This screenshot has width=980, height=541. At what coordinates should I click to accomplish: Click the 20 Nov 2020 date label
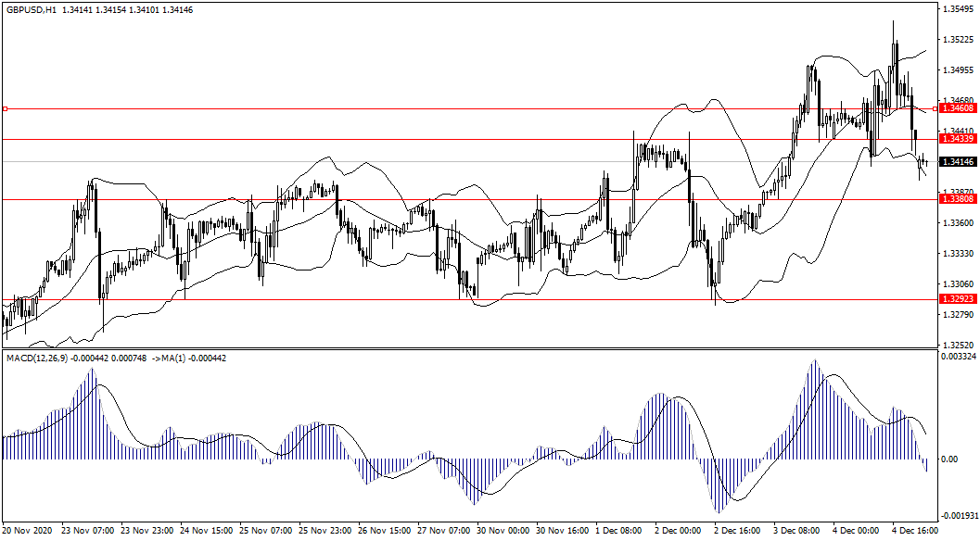click(27, 531)
